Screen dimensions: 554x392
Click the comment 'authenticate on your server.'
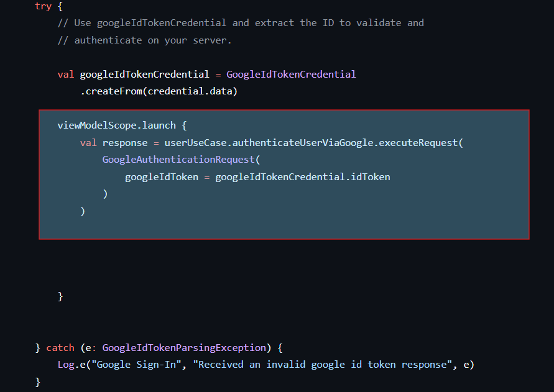(152, 40)
